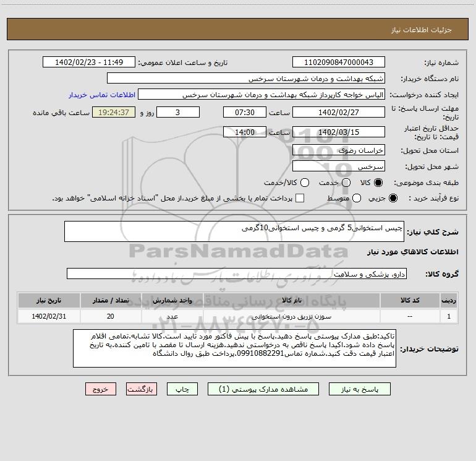
Task: Select the کالا radio button
Action: (378, 183)
